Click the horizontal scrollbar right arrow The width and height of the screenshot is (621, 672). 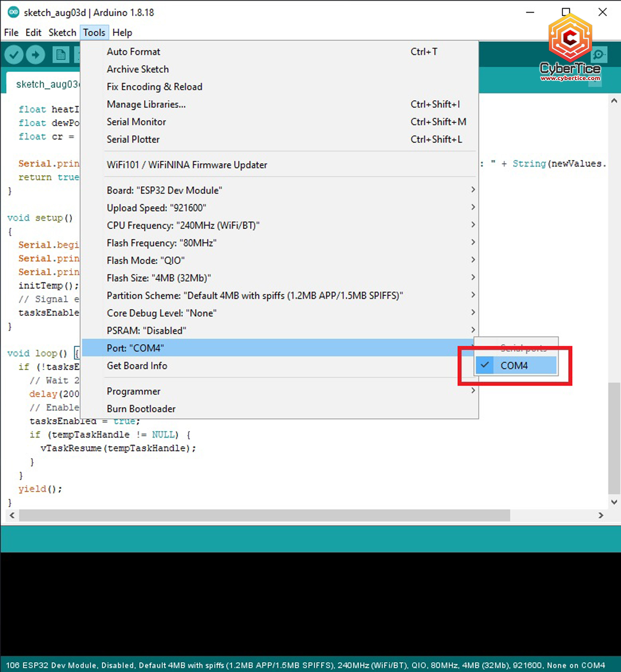[601, 515]
